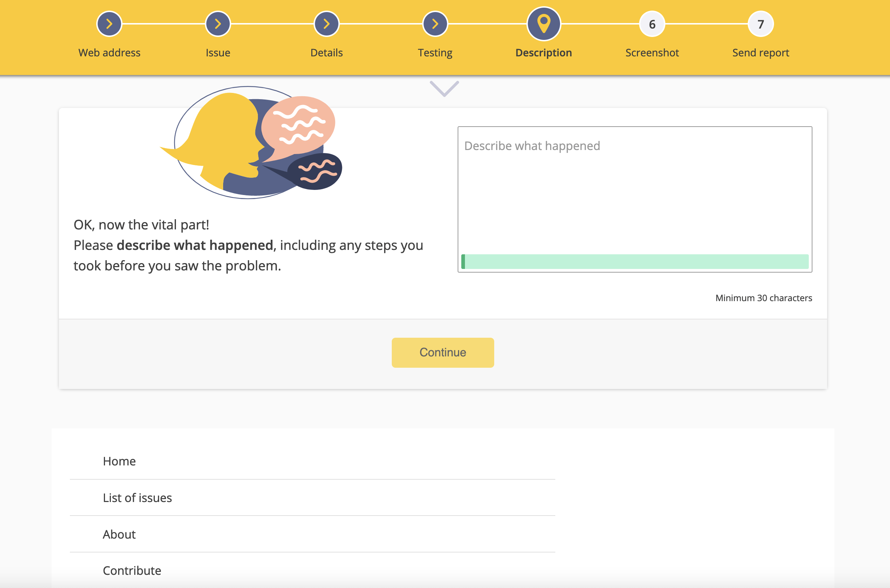Open the Details step circle

tap(327, 24)
